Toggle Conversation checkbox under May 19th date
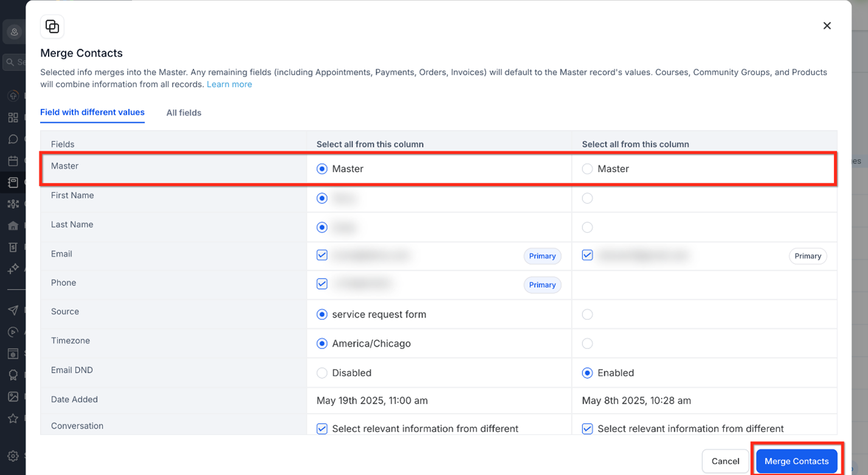Image resolution: width=868 pixels, height=475 pixels. tap(322, 429)
